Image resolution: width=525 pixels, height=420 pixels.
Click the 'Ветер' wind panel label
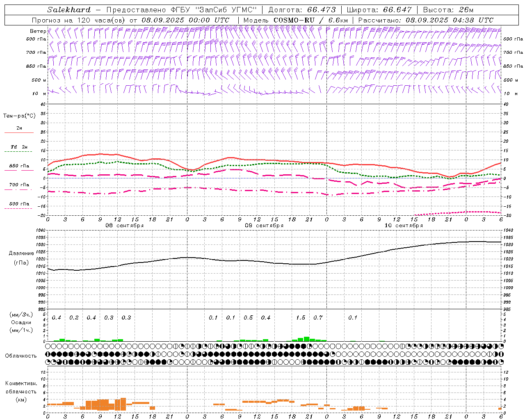38,31
